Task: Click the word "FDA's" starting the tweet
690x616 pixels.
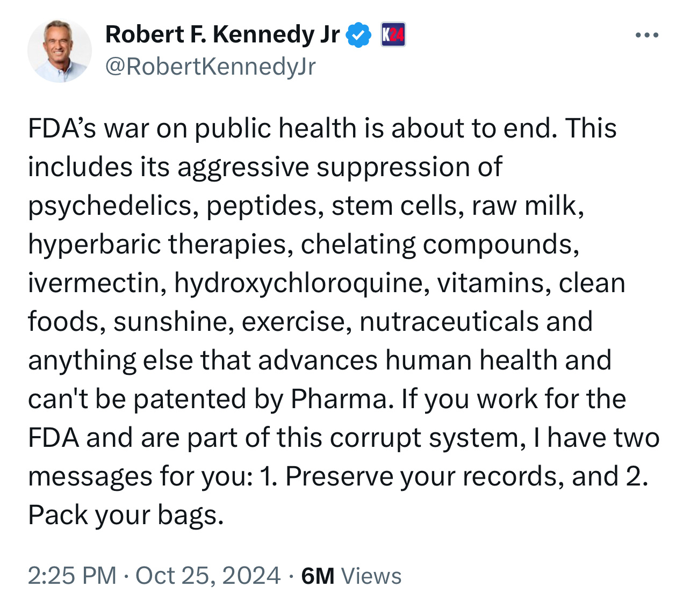Action: (x=60, y=128)
